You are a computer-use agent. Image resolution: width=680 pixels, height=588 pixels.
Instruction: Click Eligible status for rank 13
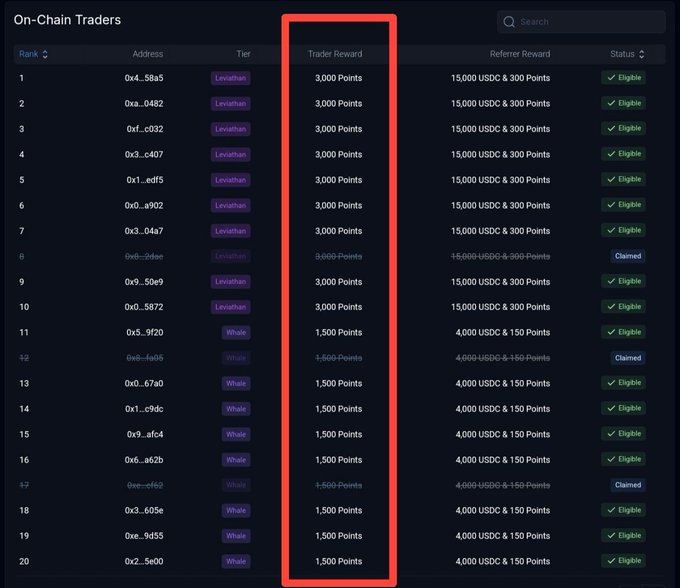click(x=623, y=383)
